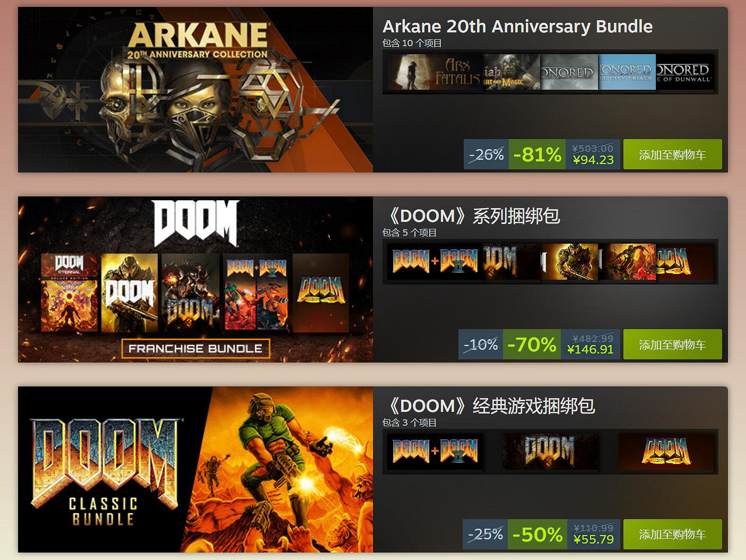The height and width of the screenshot is (560, 746).
Task: Select DOOM 2016 Slayer thumbnail in franchise bundle
Action: coord(569,262)
